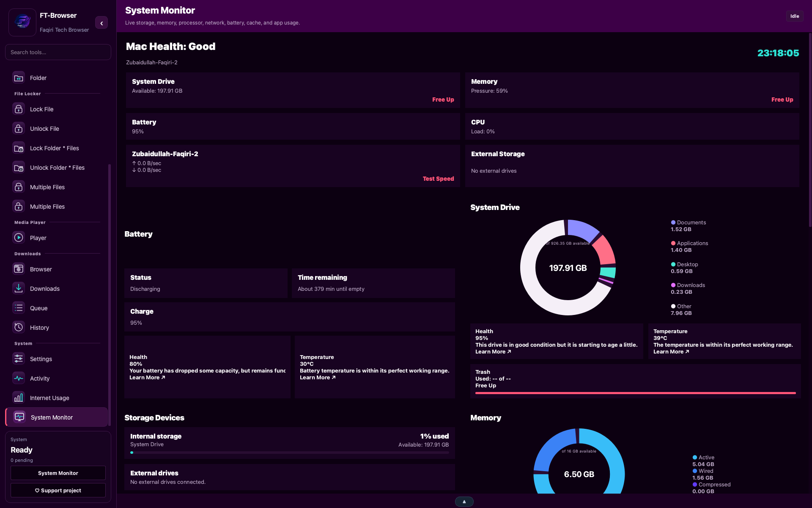Open the Activity pulse icon
Viewport: 812px width, 508px height.
pos(19,378)
